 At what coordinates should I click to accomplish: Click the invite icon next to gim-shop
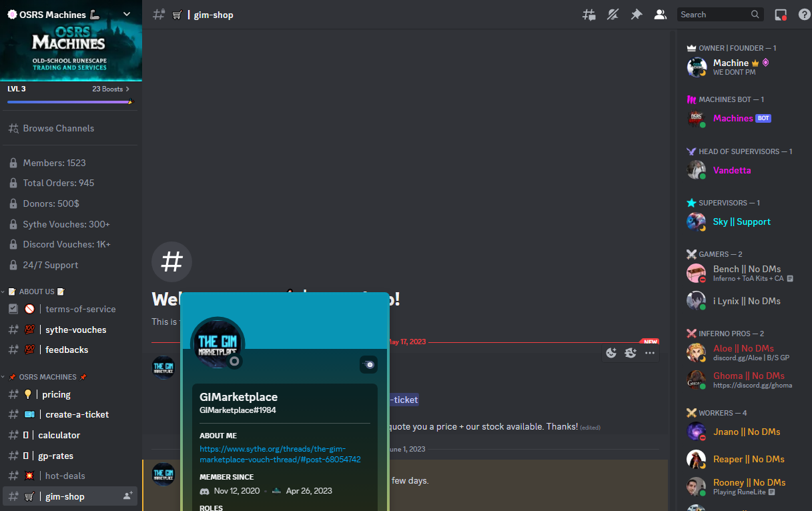[128, 496]
